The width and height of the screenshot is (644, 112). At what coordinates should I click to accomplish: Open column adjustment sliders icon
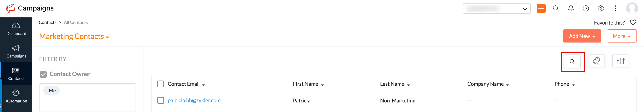(x=620, y=61)
